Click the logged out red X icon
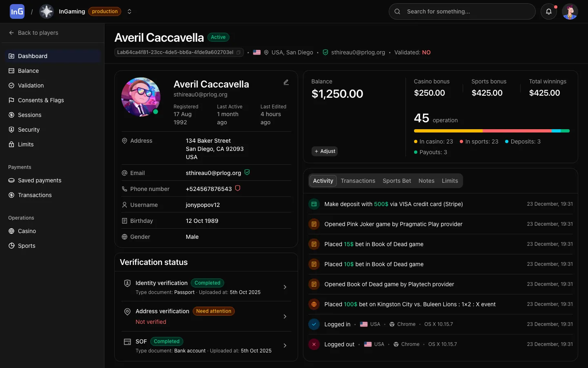Image resolution: width=588 pixels, height=368 pixels. [x=314, y=344]
